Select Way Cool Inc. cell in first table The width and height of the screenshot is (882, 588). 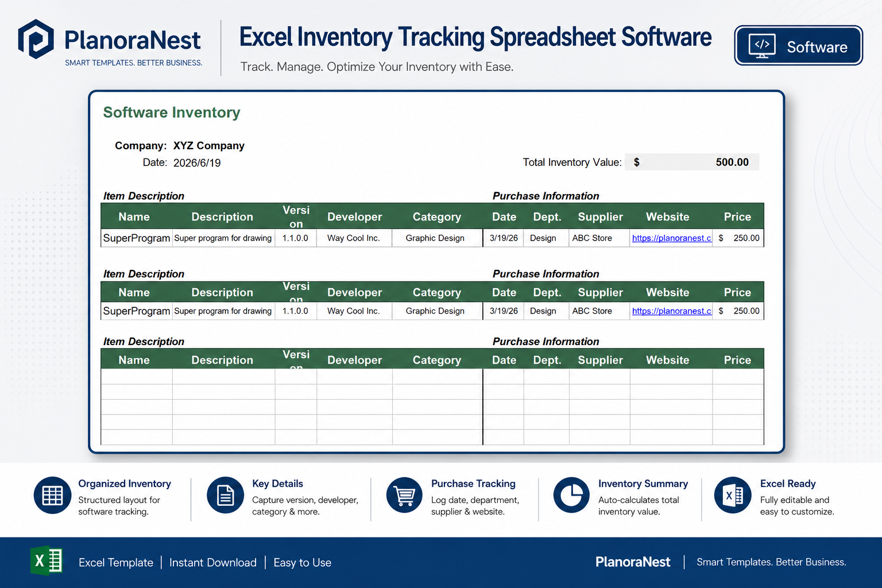tap(354, 238)
